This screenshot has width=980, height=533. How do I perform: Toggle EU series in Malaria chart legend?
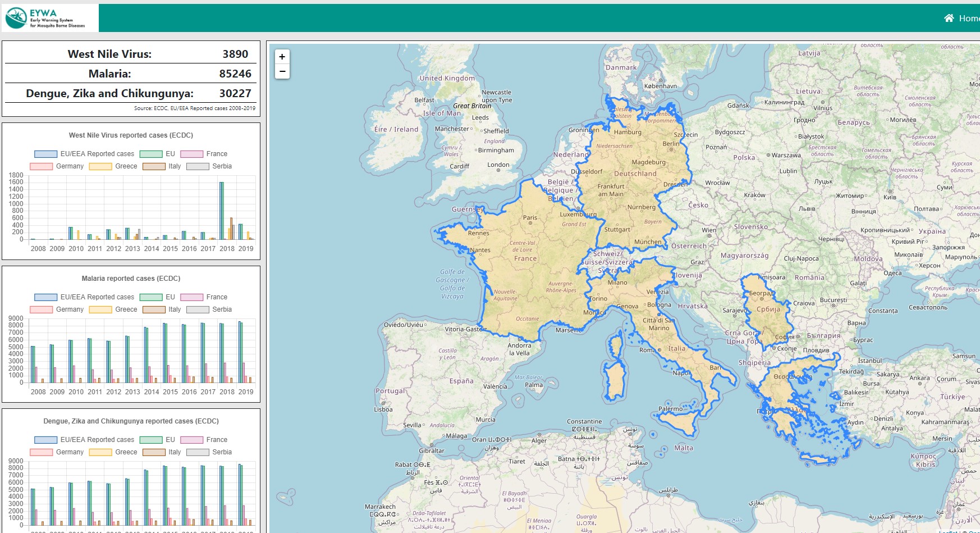coord(158,297)
